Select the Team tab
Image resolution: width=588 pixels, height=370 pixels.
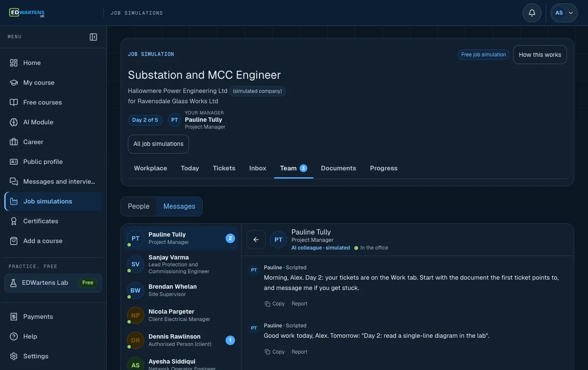tap(294, 168)
